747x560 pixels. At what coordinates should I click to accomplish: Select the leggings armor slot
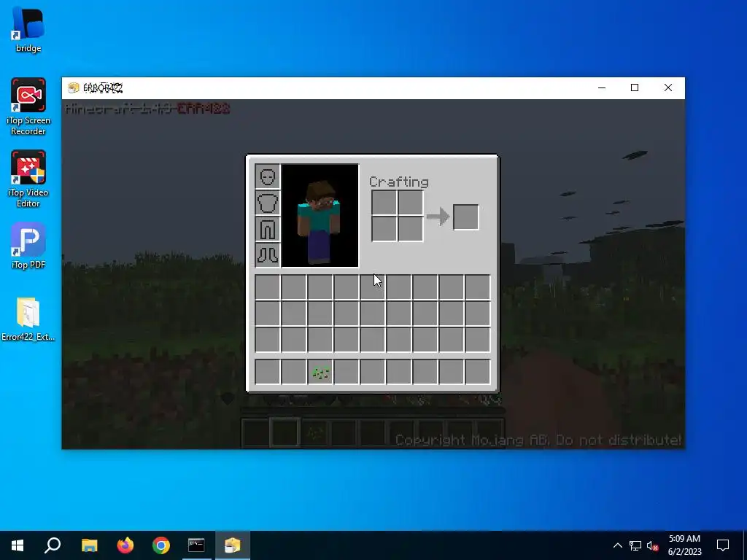[267, 229]
